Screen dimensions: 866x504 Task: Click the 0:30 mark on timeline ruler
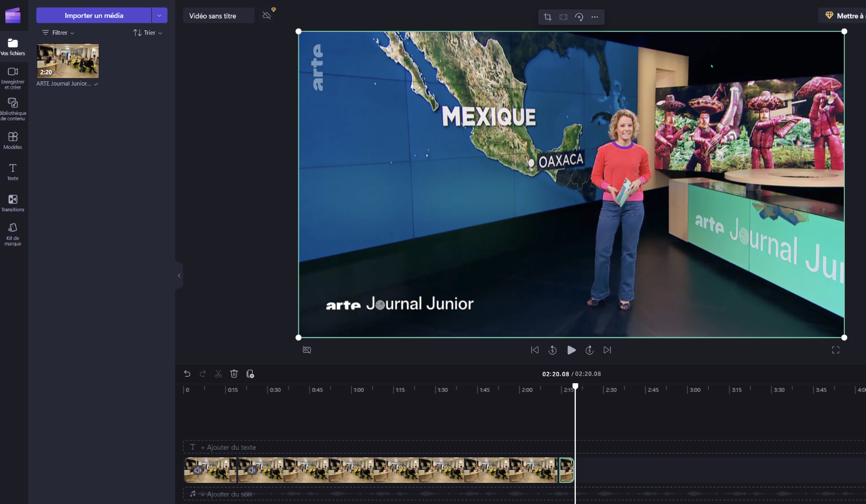click(275, 390)
